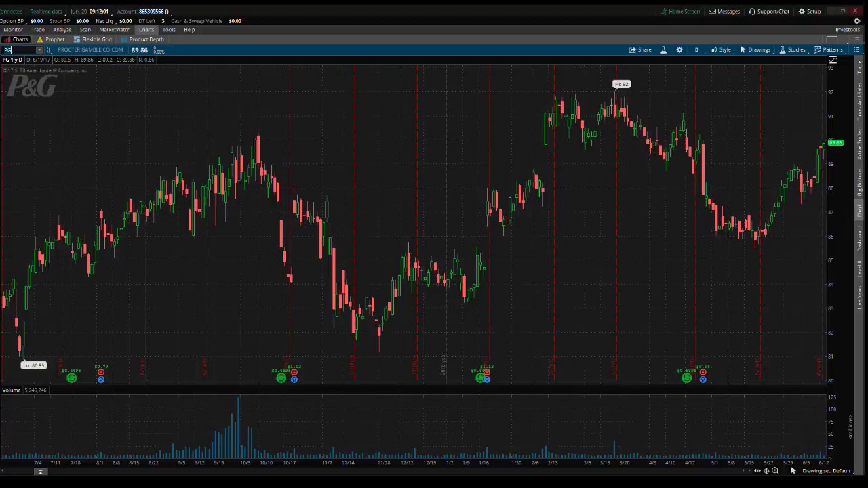Click the link/clipboard icon beside the symbol box

coord(49,50)
